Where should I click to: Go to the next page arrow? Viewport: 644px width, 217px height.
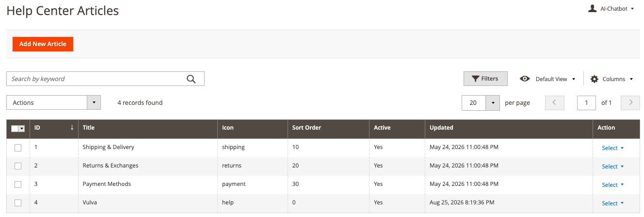631,102
